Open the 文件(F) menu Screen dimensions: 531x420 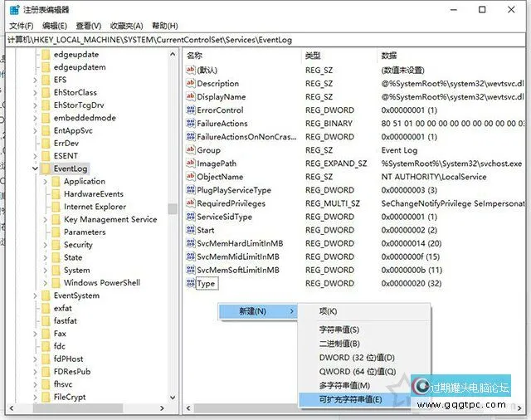point(22,26)
